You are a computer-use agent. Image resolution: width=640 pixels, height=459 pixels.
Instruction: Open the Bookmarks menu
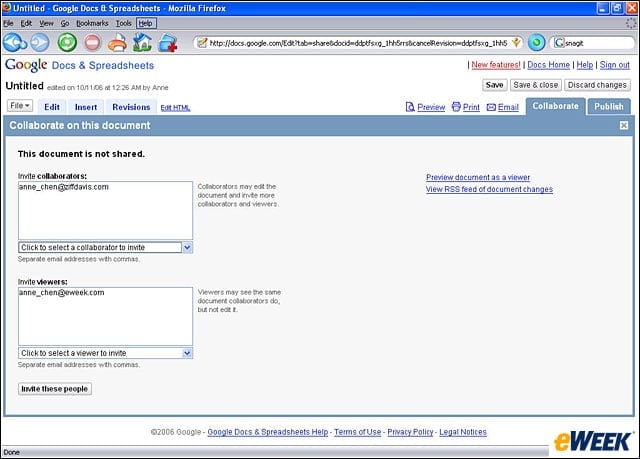click(x=92, y=23)
